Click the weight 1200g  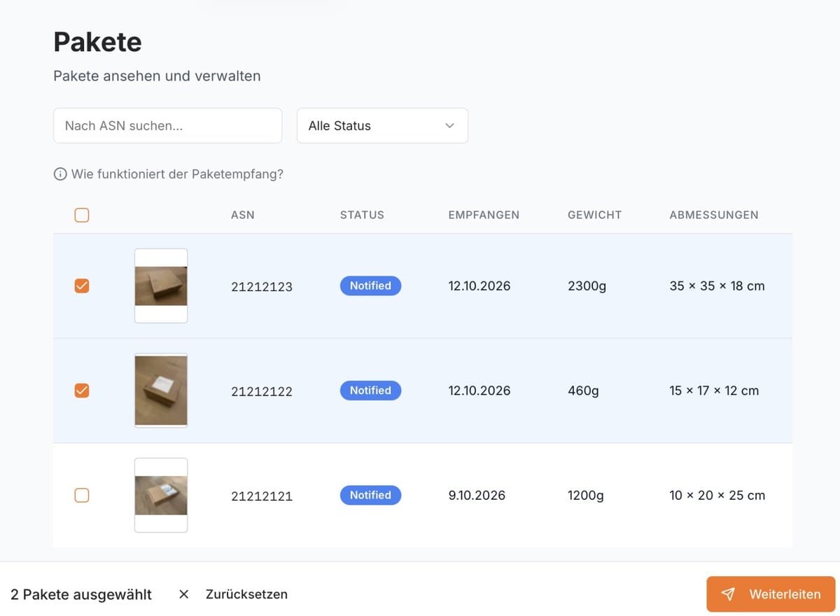pyautogui.click(x=586, y=496)
